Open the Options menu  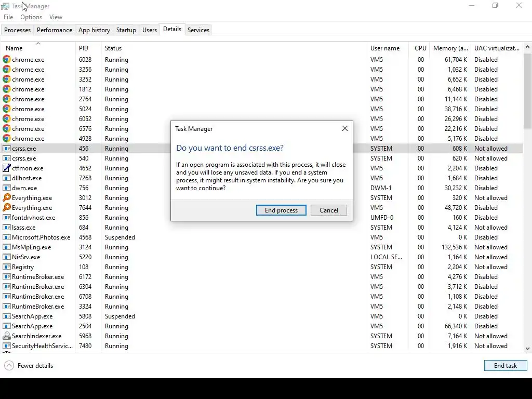point(31,17)
